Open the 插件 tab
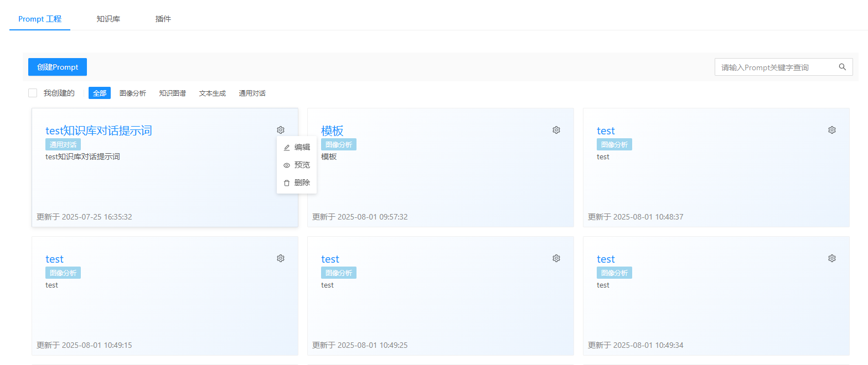Screen dimensions: 868x365 pos(163,19)
